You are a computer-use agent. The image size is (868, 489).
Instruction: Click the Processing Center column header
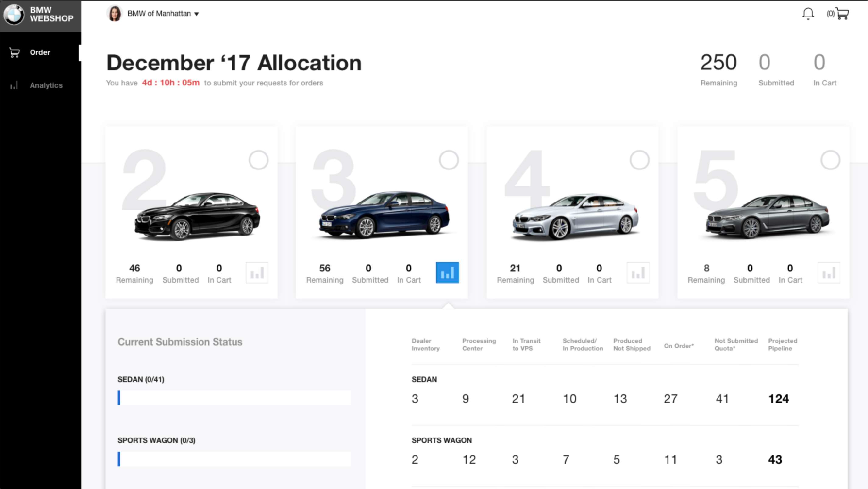click(479, 345)
